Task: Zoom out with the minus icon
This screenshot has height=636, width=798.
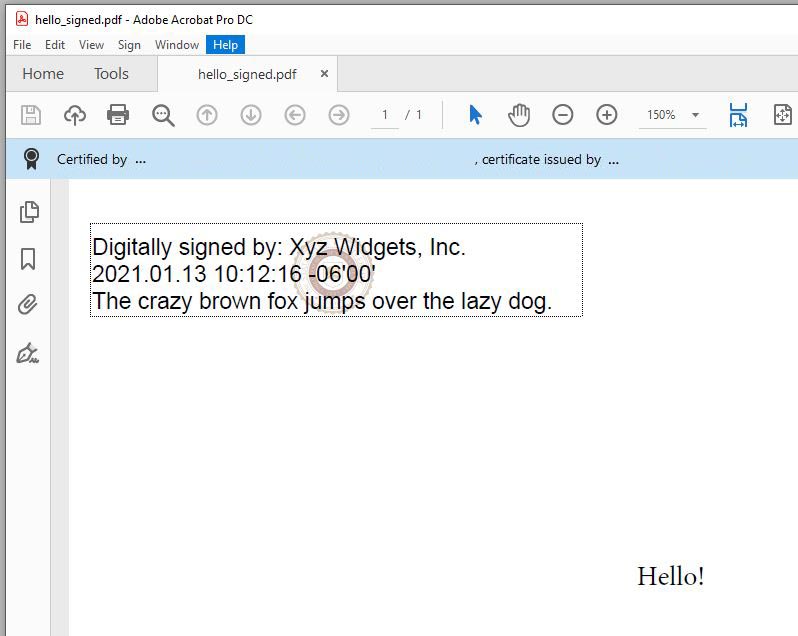Action: (x=563, y=115)
